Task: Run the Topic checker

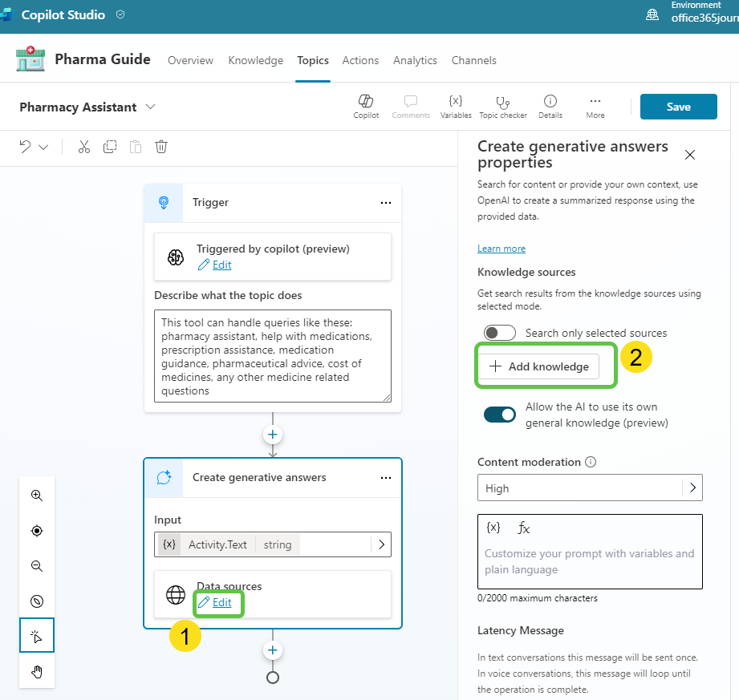Action: [502, 105]
